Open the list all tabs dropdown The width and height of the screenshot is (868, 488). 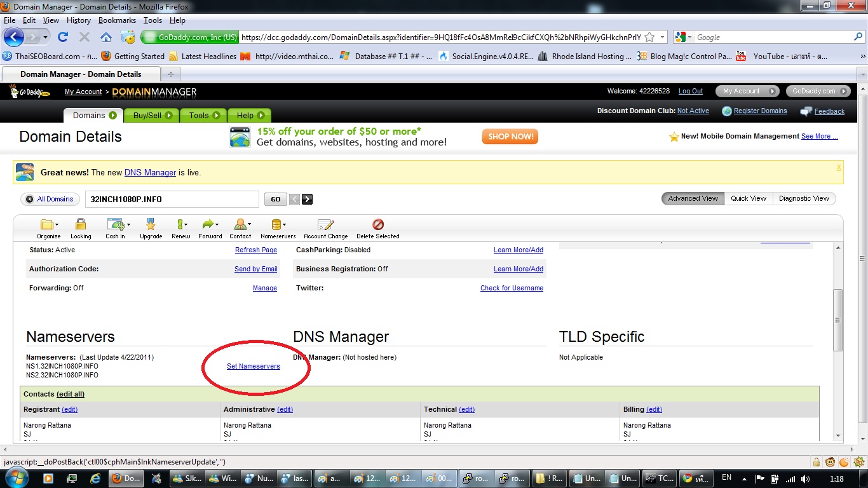[861, 74]
